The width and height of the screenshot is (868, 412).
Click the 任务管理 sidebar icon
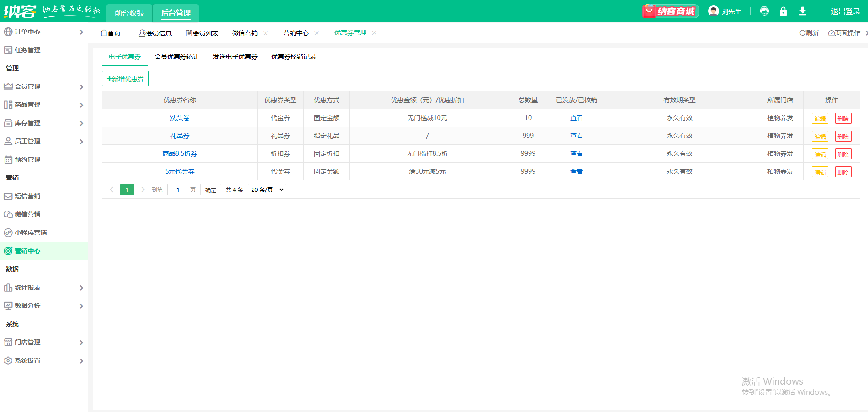click(x=8, y=50)
